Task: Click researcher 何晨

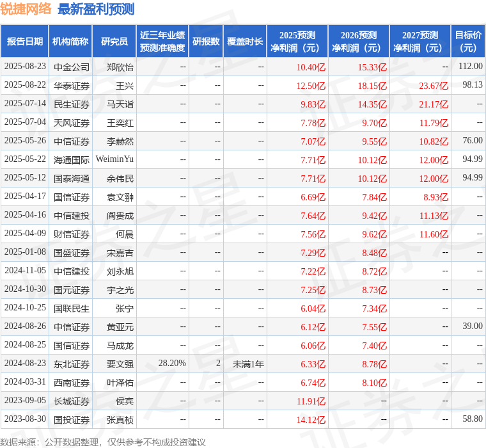Action: (x=125, y=234)
